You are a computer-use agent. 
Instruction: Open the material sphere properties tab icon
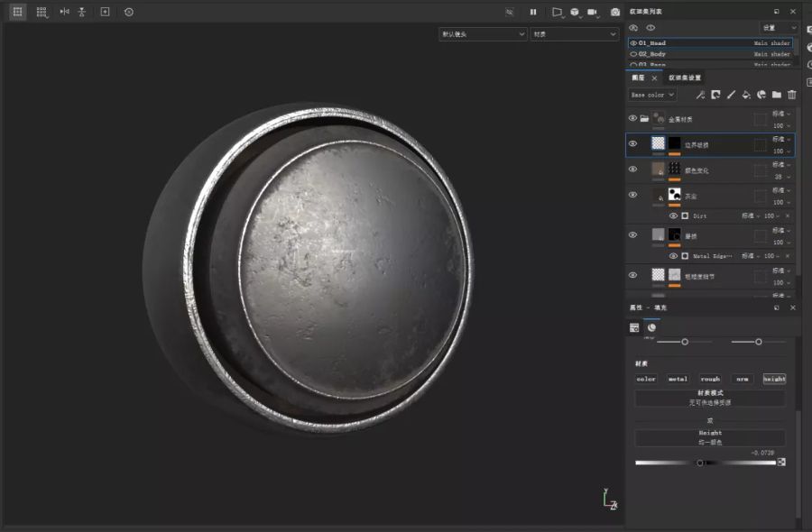[x=652, y=327]
